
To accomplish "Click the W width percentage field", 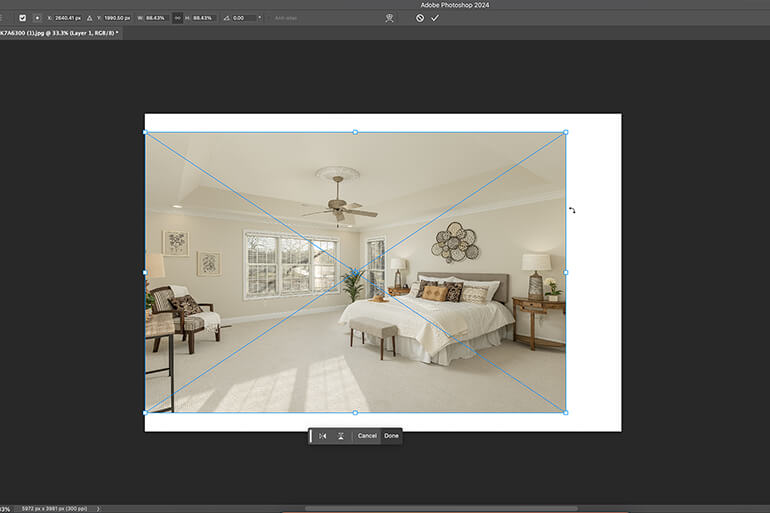I will pos(156,18).
